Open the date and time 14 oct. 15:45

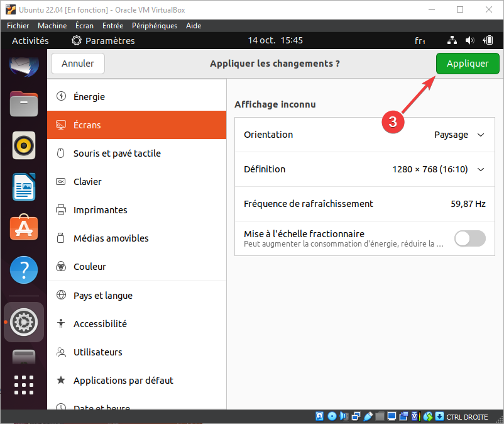(275, 40)
